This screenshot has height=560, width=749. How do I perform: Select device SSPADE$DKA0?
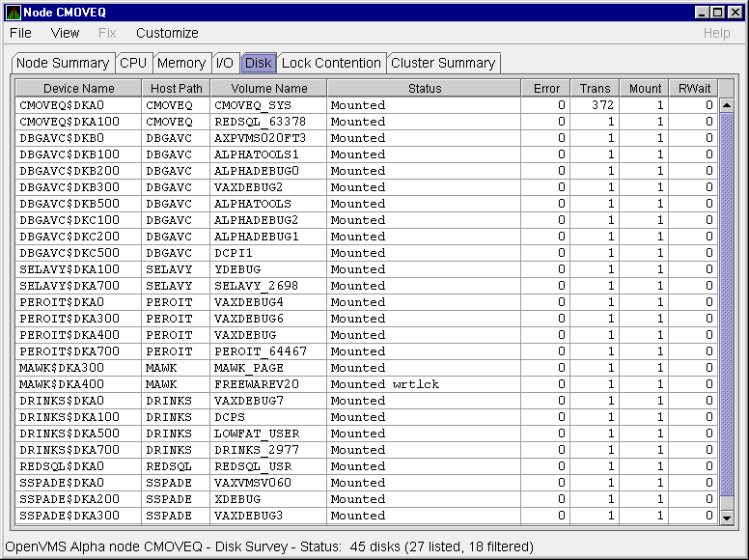(62, 483)
